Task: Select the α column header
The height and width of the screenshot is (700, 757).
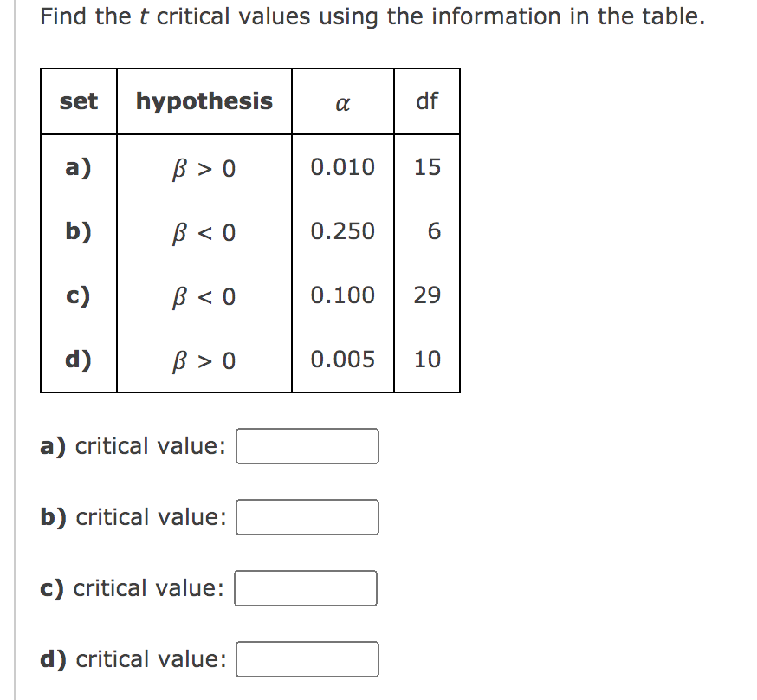Action: coord(342,104)
